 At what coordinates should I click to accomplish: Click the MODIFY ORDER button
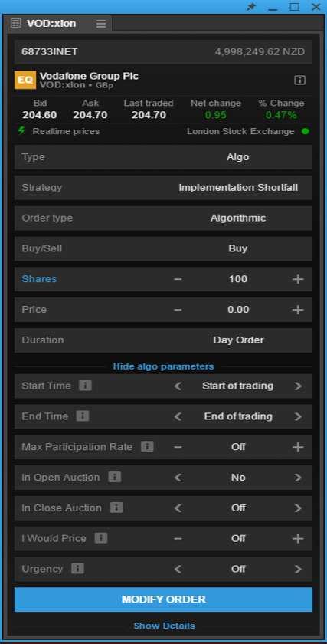(163, 600)
